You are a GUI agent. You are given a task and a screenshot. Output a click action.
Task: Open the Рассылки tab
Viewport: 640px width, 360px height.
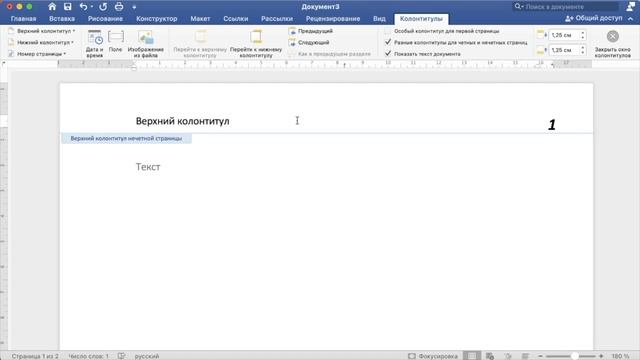[277, 19]
